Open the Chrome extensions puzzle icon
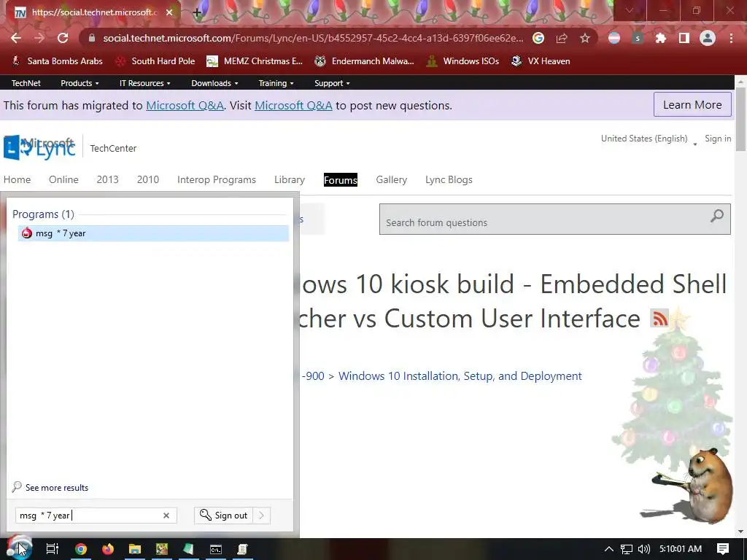This screenshot has height=560, width=747. pos(661,38)
